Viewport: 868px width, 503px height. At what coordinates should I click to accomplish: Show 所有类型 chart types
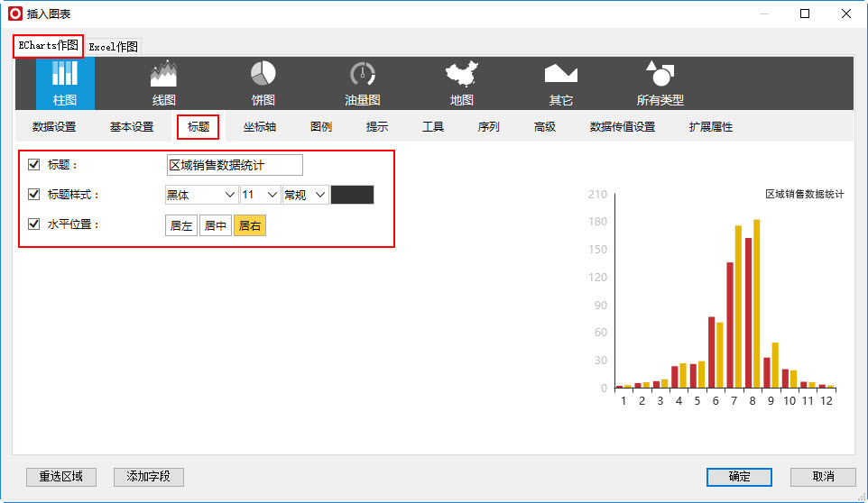[660, 83]
